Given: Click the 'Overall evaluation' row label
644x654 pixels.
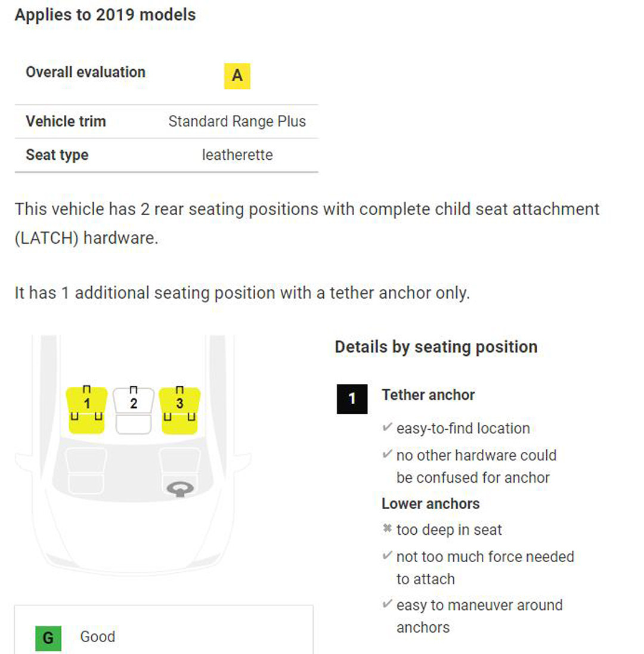Looking at the screenshot, I should click(x=85, y=72).
